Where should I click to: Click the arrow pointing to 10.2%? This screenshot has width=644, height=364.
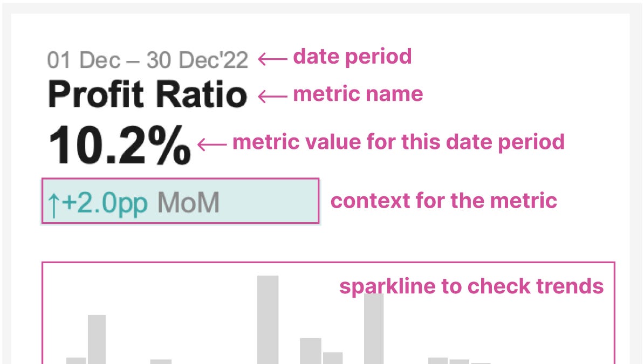tap(212, 144)
